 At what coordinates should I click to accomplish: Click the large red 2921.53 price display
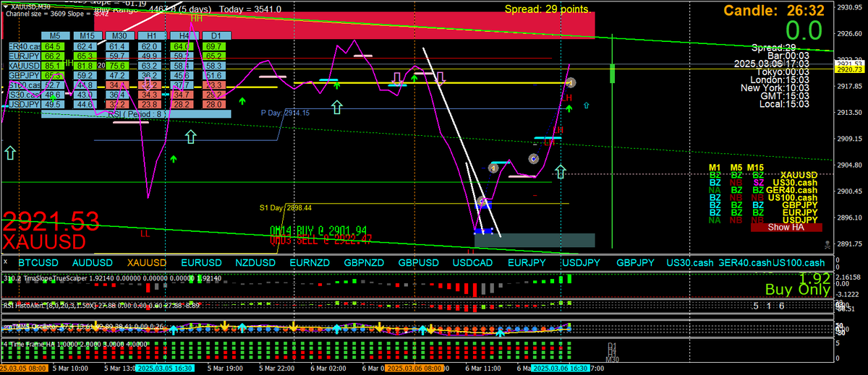point(50,221)
